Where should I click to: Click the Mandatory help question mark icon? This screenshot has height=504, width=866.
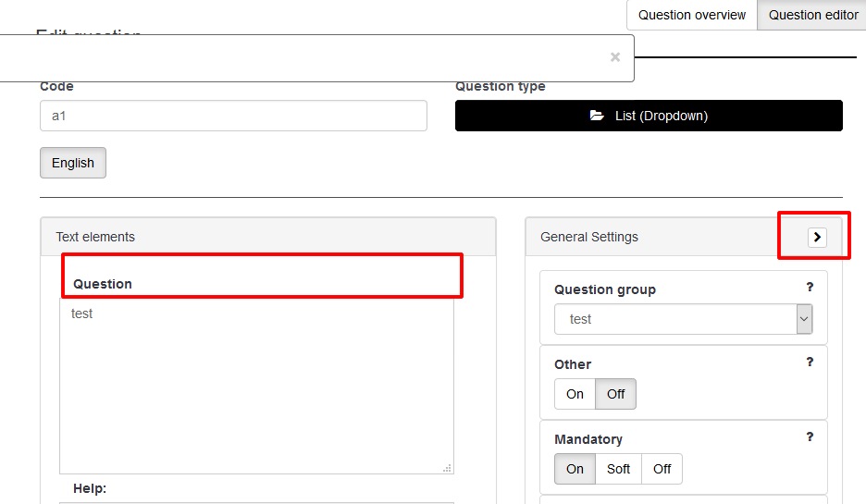point(810,437)
